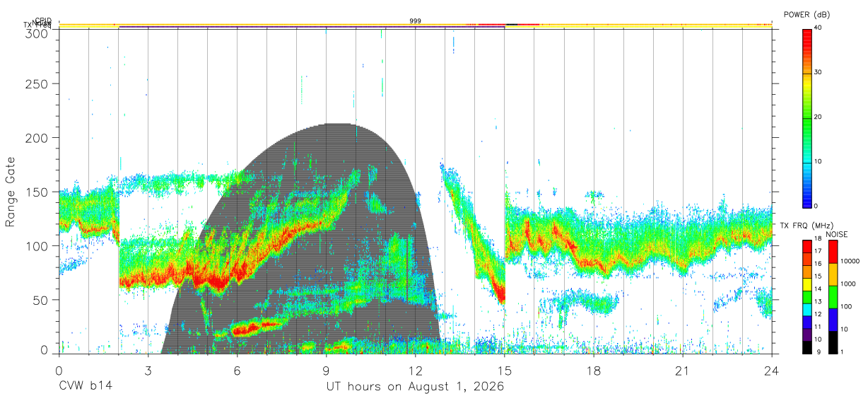Click the UT hour 12 axis label

416,371
